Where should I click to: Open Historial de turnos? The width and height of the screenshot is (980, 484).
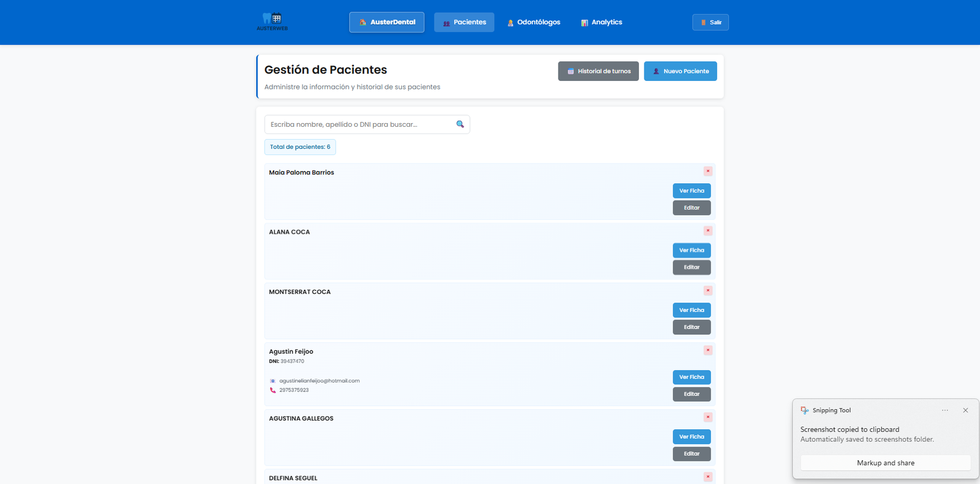(x=598, y=71)
